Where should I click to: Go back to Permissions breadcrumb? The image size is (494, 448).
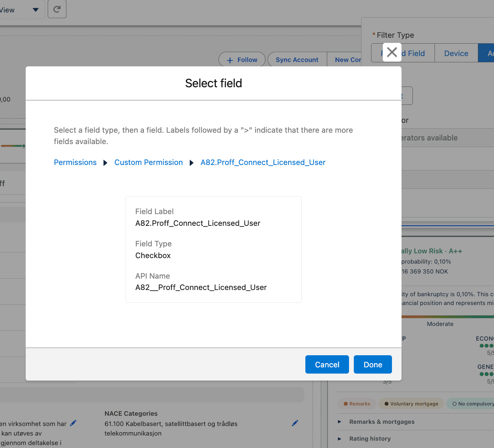pyautogui.click(x=75, y=162)
